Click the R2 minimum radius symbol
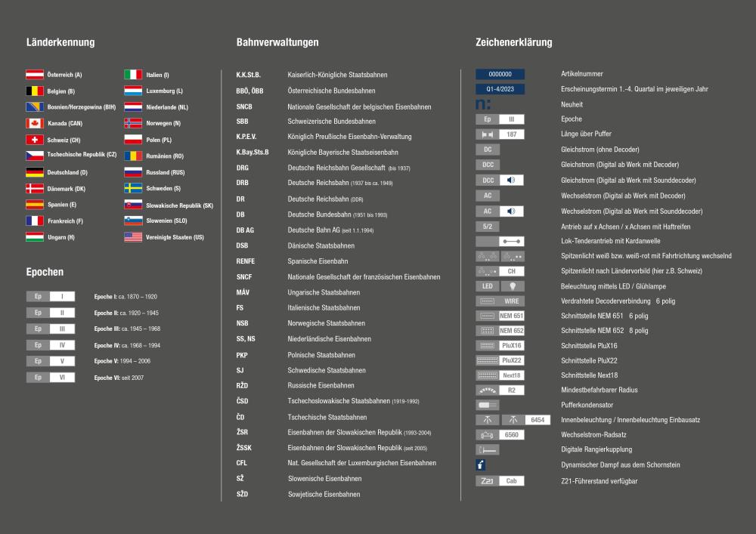This screenshot has width=756, height=534. [x=500, y=390]
